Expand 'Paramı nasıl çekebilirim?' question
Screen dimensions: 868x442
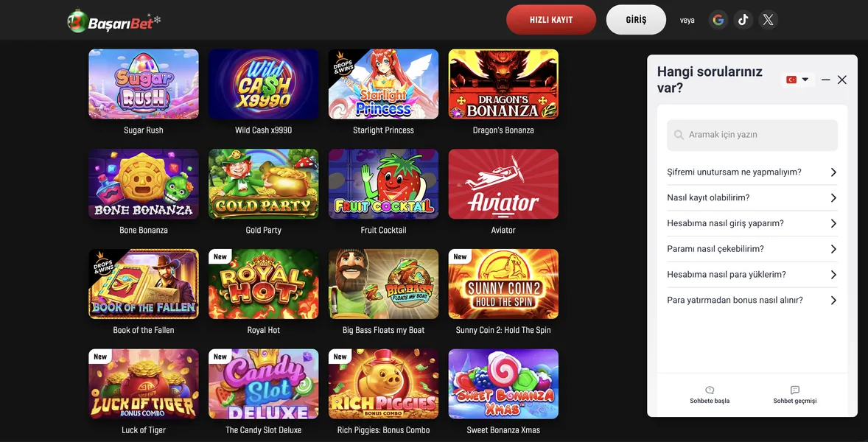(752, 249)
